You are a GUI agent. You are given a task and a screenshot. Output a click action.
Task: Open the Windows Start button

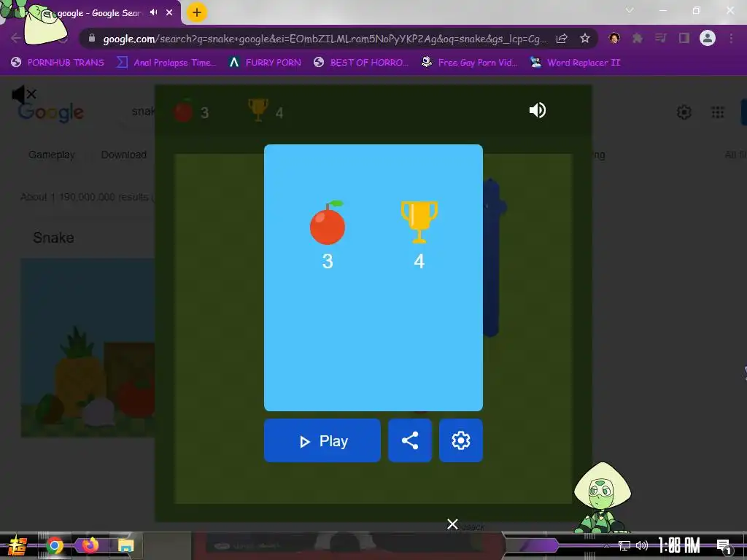pyautogui.click(x=18, y=545)
